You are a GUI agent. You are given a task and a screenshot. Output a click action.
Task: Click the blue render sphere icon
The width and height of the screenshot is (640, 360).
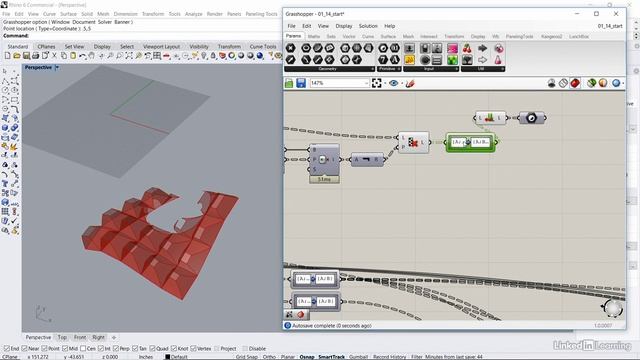[x=260, y=56]
